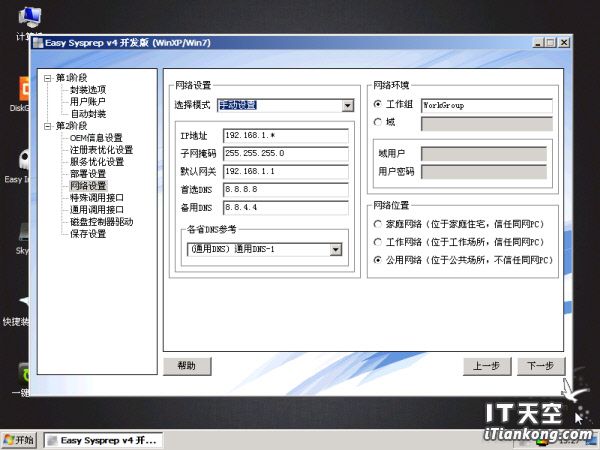Open 磁盘控制器驱动 in the tree
The width and height of the screenshot is (600, 450).
point(101,222)
